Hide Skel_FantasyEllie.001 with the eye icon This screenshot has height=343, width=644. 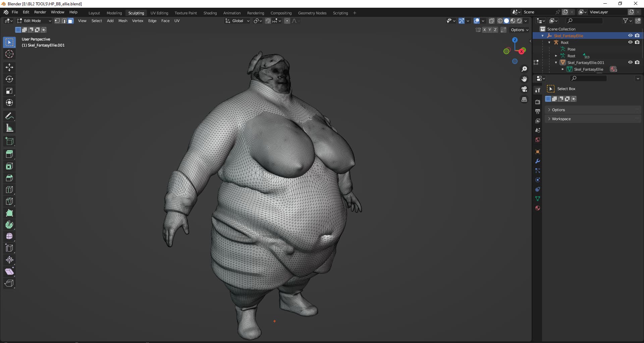[x=630, y=62]
